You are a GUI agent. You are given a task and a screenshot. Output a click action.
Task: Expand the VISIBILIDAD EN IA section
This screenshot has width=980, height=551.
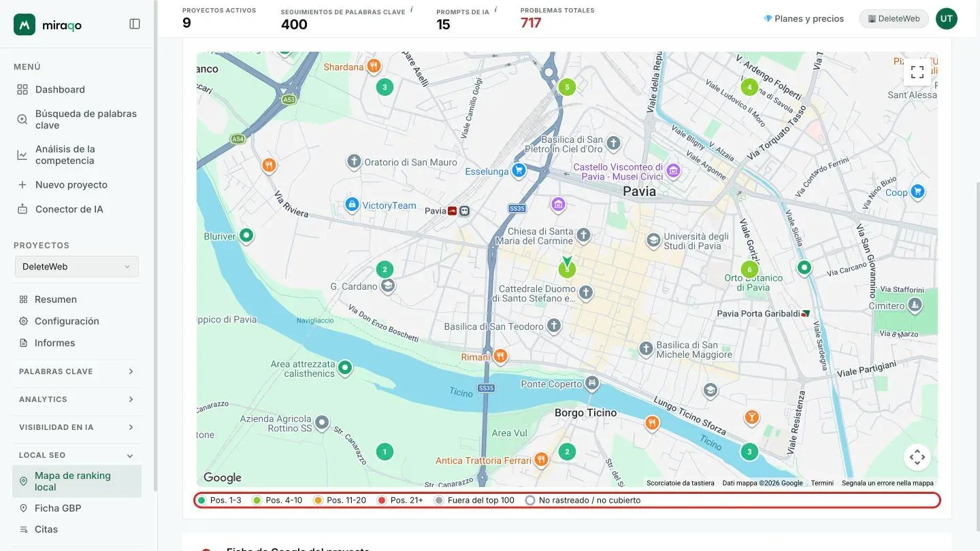point(77,427)
